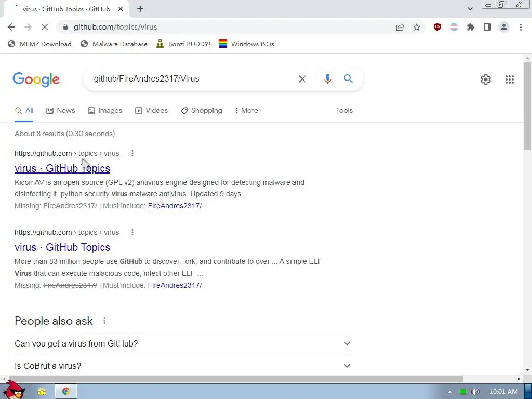Open People also ask options menu

point(104,321)
